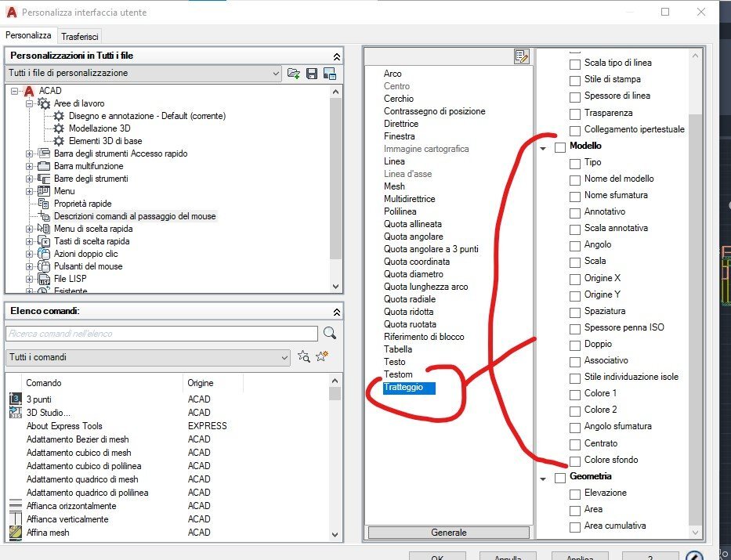Screen dimensions: 731x560
Task: Click the Affianca verticalmente command icon
Action: pos(16,519)
